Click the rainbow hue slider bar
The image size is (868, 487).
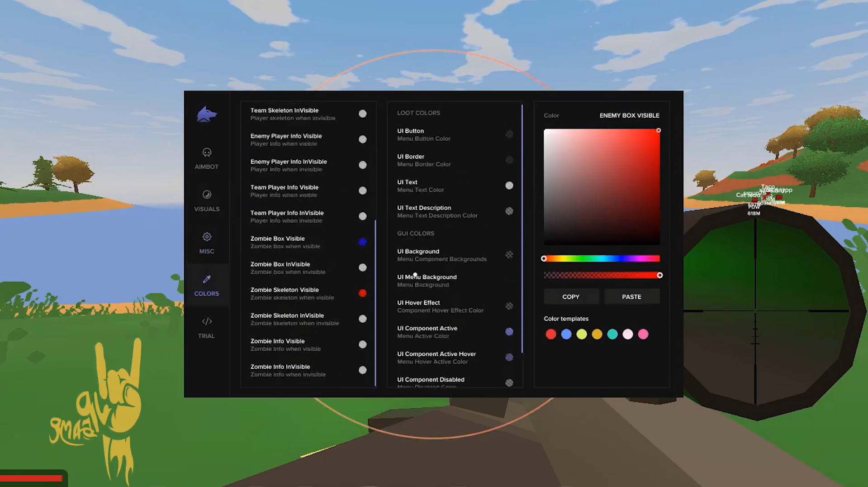tap(602, 258)
